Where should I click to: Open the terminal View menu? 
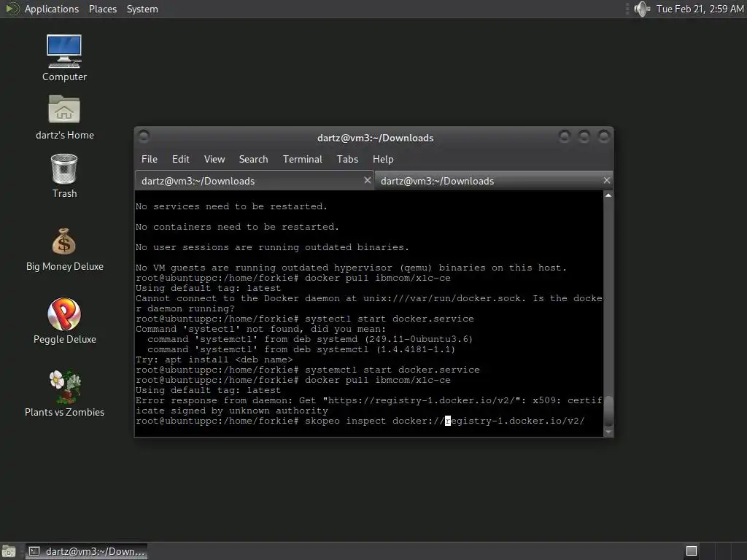tap(214, 159)
